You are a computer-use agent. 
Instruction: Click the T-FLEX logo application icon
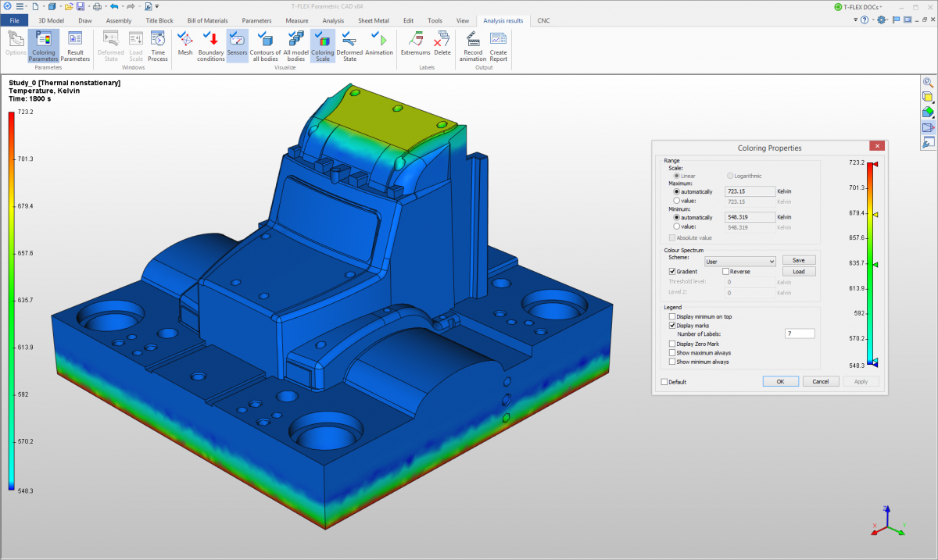tap(7, 6)
